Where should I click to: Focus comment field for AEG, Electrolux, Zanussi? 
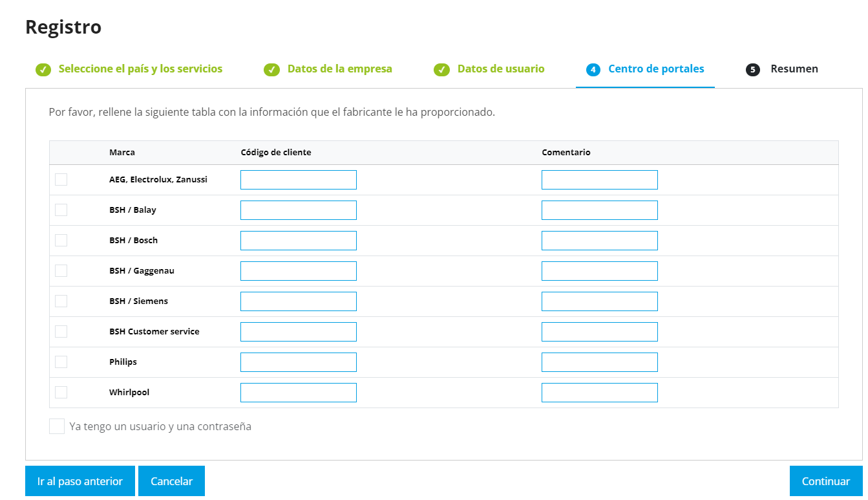click(600, 180)
